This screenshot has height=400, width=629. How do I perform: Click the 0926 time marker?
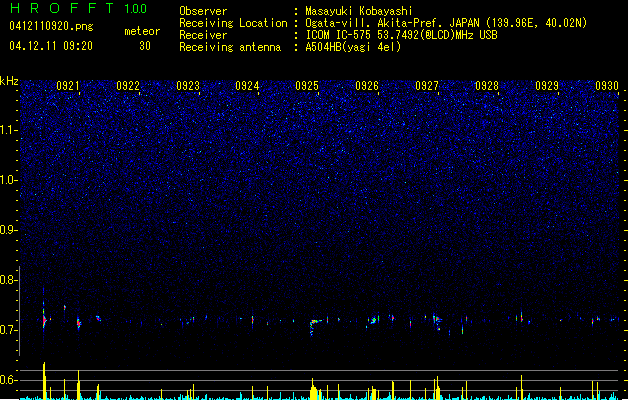tap(367, 86)
